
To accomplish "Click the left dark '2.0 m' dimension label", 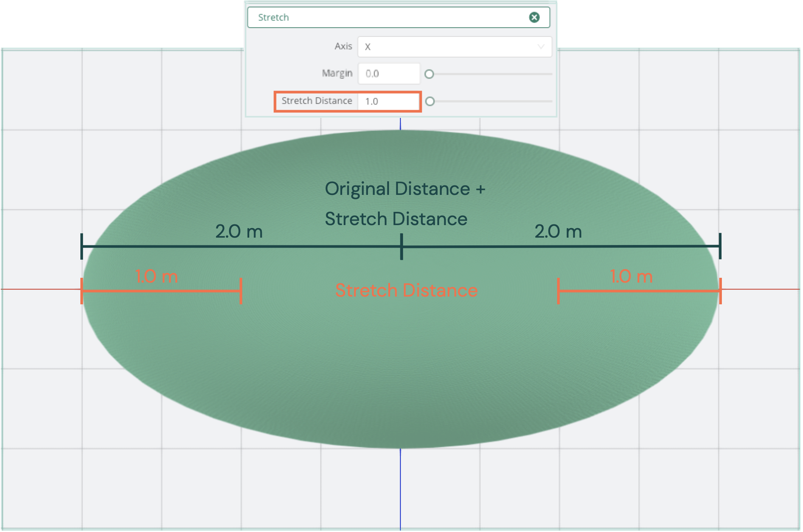I will (x=239, y=232).
